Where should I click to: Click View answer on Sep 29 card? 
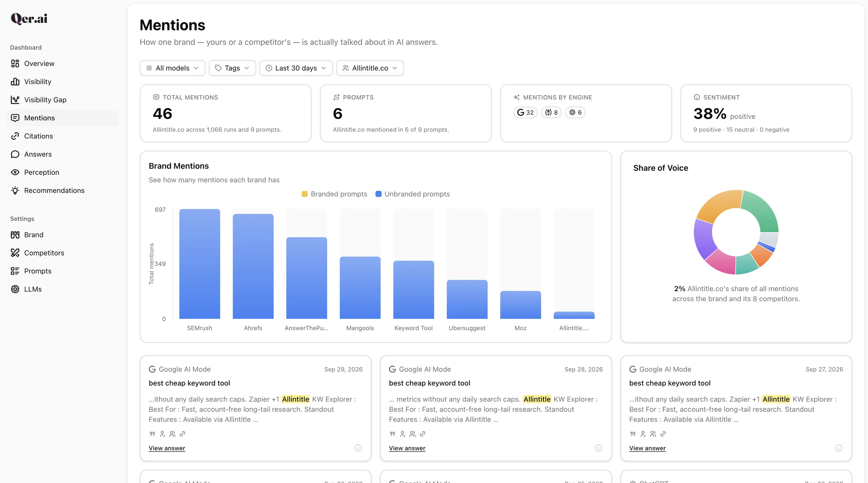(x=167, y=448)
